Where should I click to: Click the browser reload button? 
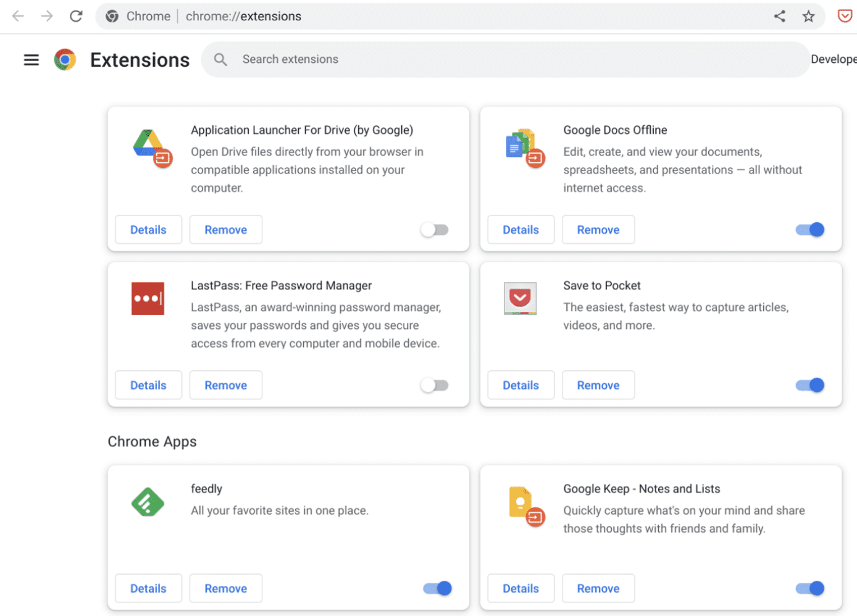pos(76,16)
